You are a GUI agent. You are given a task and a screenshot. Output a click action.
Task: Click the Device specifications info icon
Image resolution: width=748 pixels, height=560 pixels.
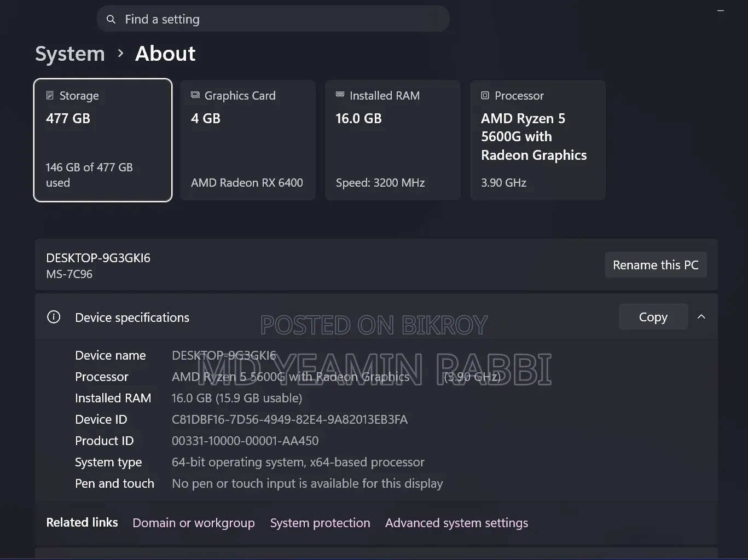point(54,317)
